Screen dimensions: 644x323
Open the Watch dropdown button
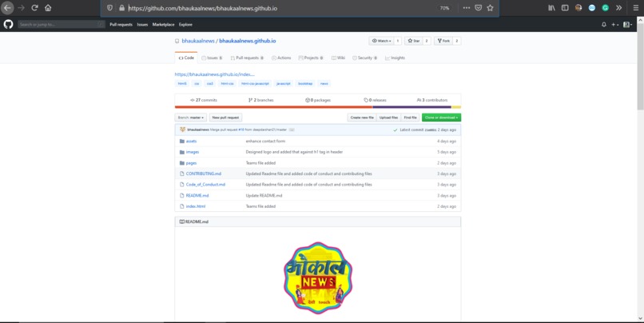[x=382, y=41]
